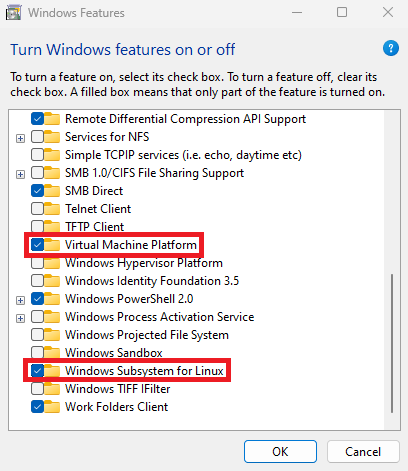Enable the Windows Hypervisor Platform checkbox
The width and height of the screenshot is (408, 471).
37,263
